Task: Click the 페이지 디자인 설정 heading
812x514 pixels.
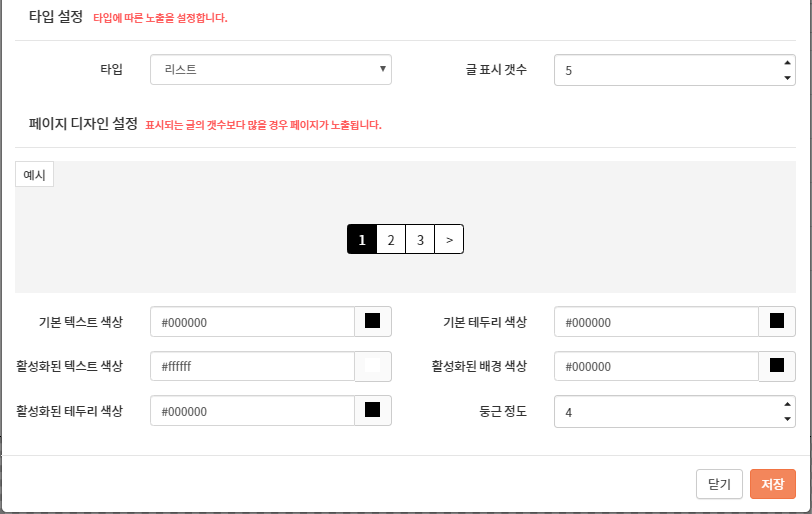Action: pyautogui.click(x=83, y=124)
